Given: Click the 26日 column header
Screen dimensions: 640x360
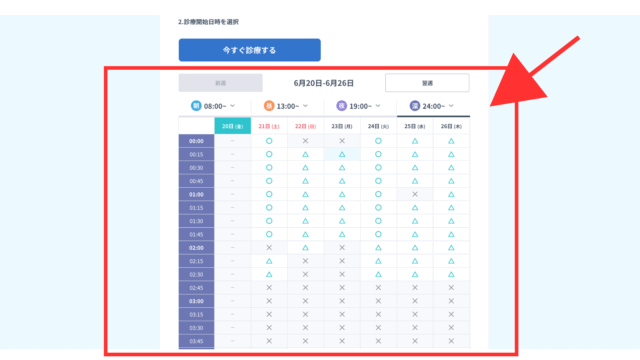Looking at the screenshot, I should [451, 126].
